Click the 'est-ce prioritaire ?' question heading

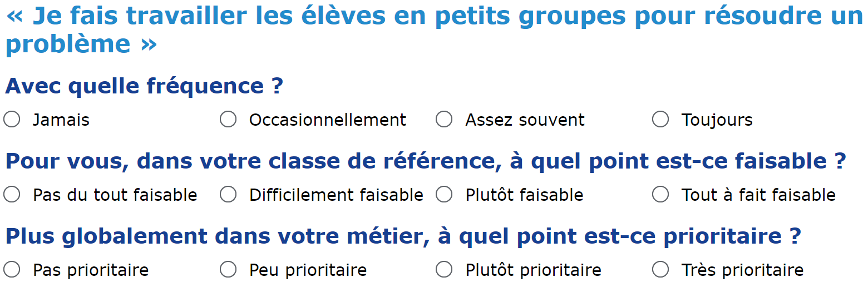403,236
